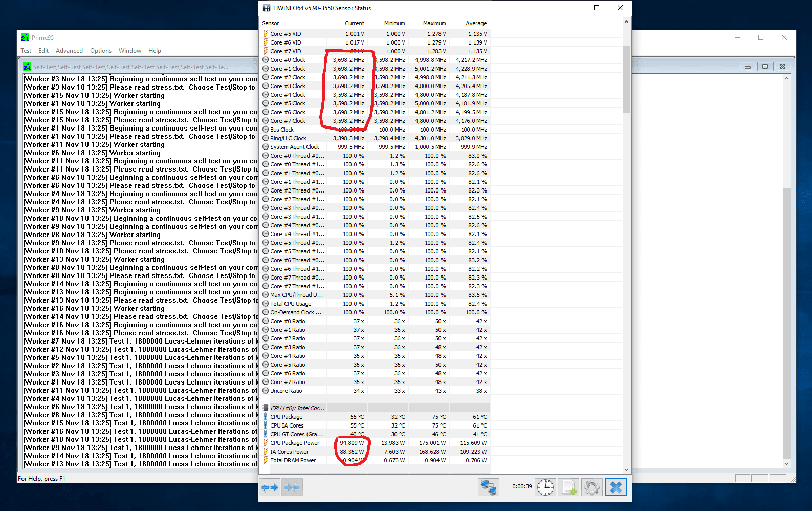The height and width of the screenshot is (511, 812).
Task: Click the Core #7 Ratio sensor icon
Action: click(266, 382)
